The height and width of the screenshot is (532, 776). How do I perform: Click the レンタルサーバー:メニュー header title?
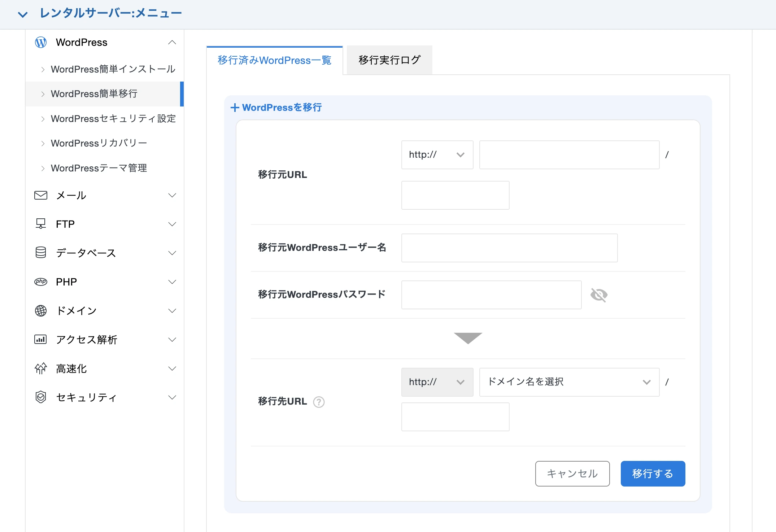111,13
